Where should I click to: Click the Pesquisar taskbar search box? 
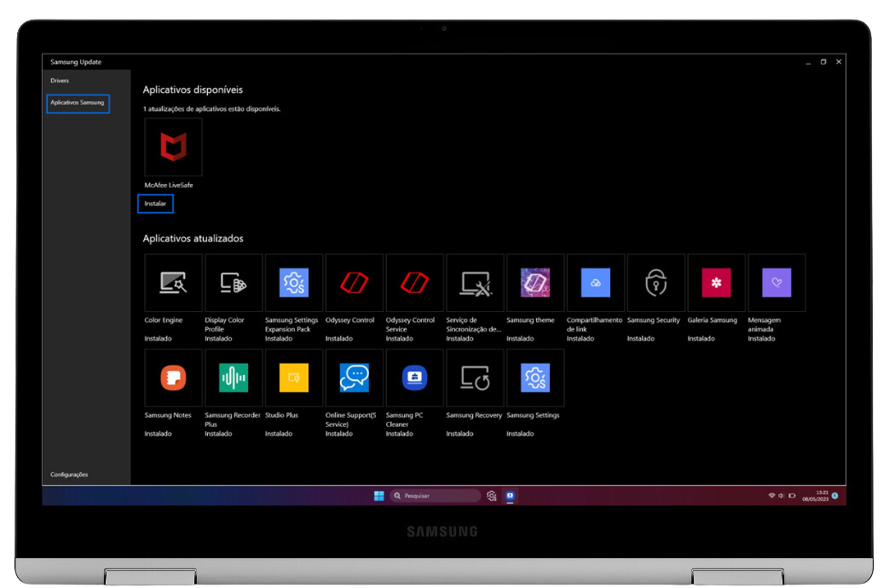[x=435, y=496]
